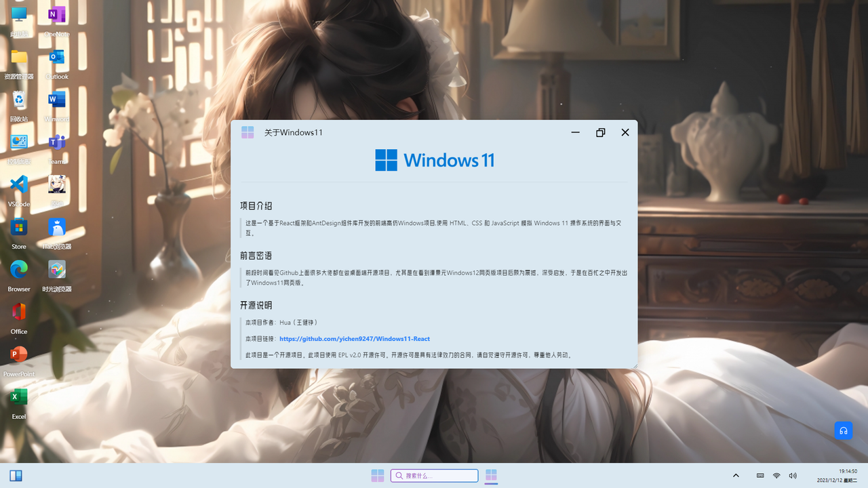Screen dimensions: 868x488
Task: Expand hidden tray icons with the chevron
Action: [735, 475]
